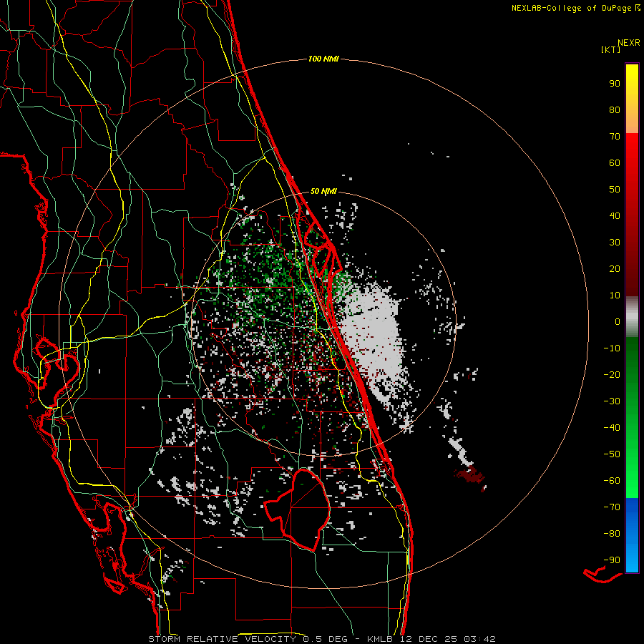Click the 50 NMI range ring label

[323, 191]
